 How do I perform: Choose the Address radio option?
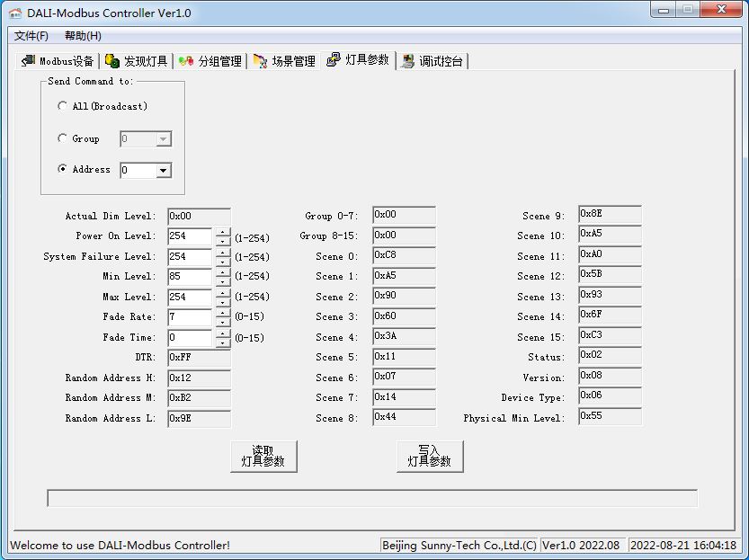[62, 169]
